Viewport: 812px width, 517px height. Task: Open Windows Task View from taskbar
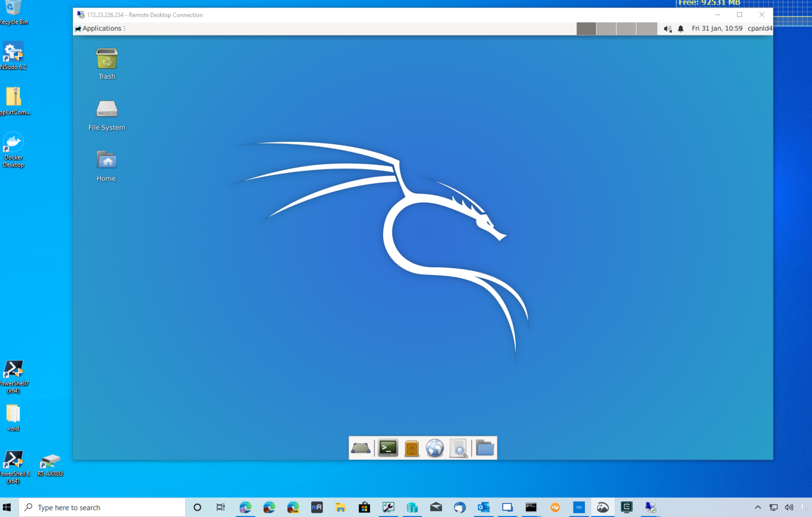coord(221,507)
